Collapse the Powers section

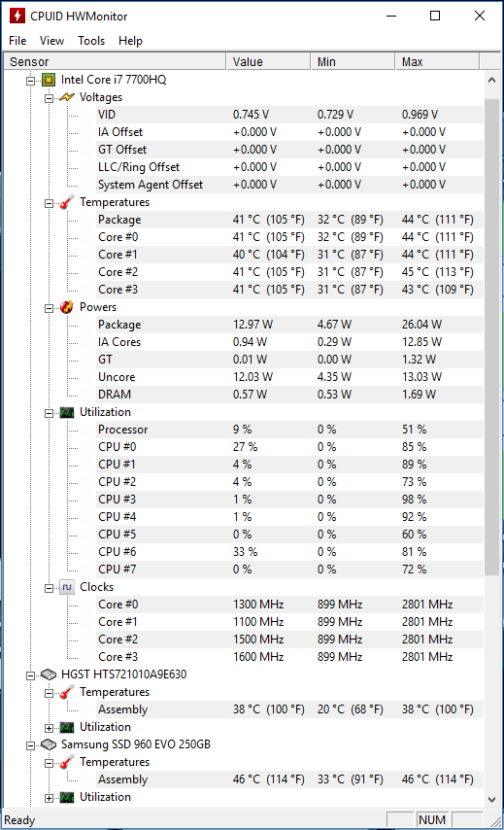pos(50,308)
